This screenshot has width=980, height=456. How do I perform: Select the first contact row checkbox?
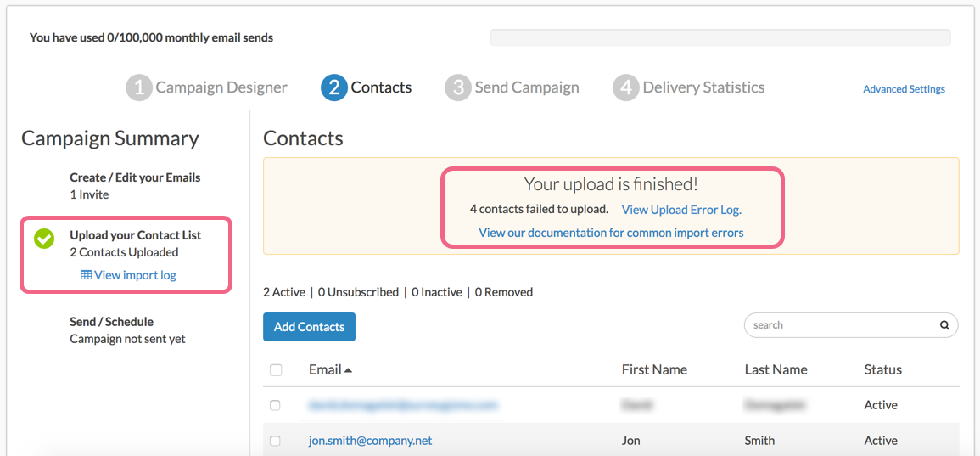(x=275, y=405)
